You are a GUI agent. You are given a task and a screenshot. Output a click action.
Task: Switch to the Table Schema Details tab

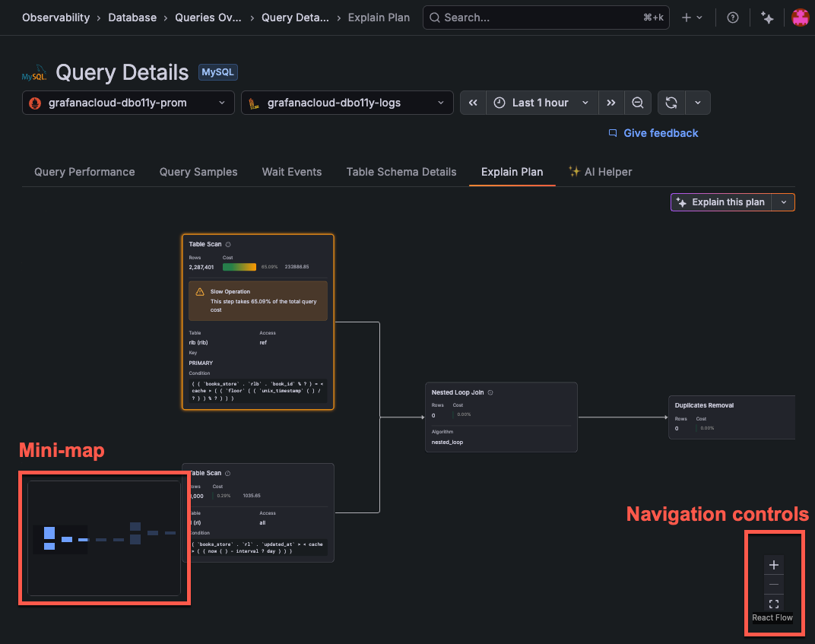coord(401,172)
